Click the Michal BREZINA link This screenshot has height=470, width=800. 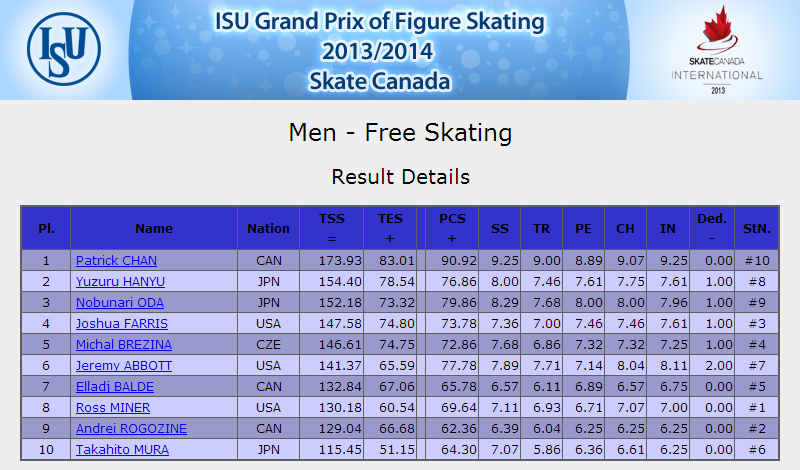124,344
